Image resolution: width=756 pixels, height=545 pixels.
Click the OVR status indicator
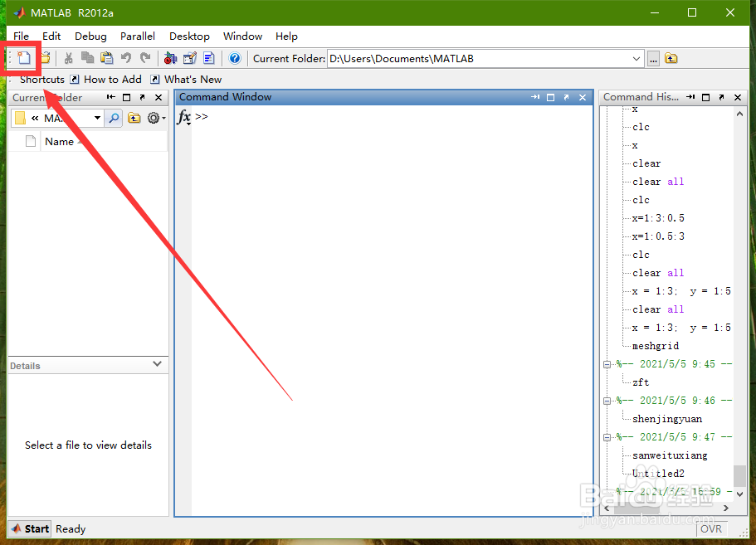coord(711,529)
